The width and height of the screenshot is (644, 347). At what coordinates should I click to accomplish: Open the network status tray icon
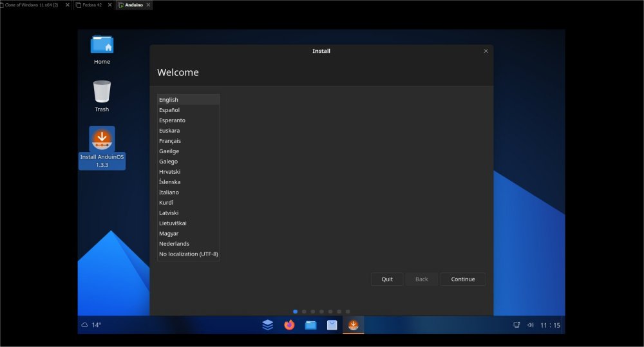click(516, 325)
